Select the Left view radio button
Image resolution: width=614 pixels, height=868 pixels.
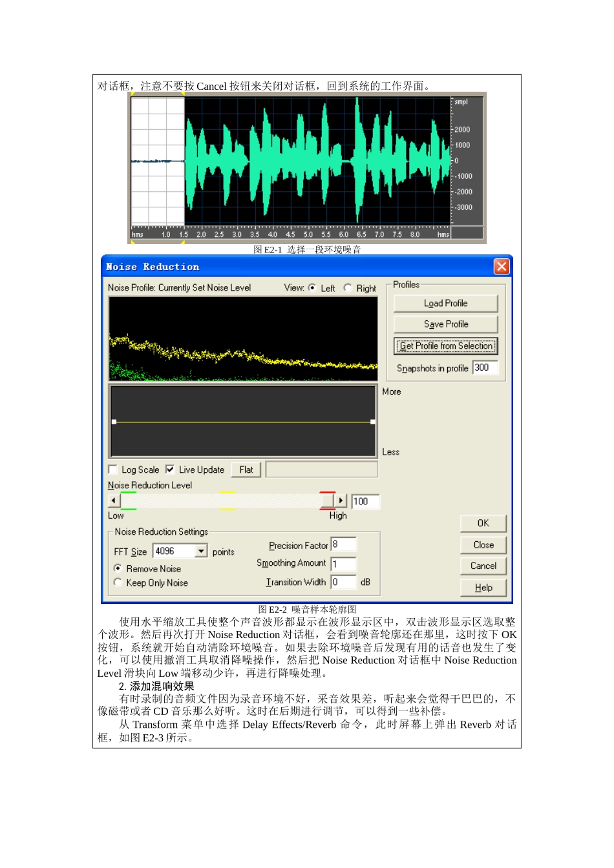pos(312,288)
